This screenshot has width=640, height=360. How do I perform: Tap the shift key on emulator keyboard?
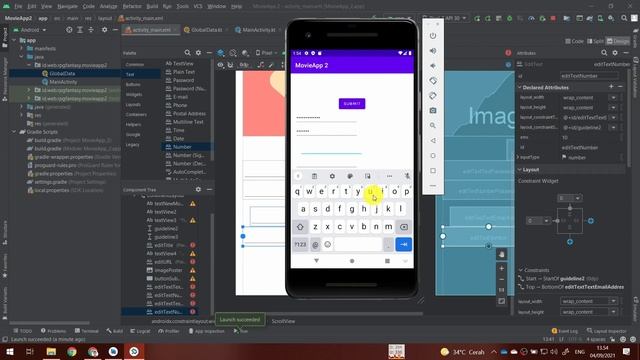pos(300,227)
